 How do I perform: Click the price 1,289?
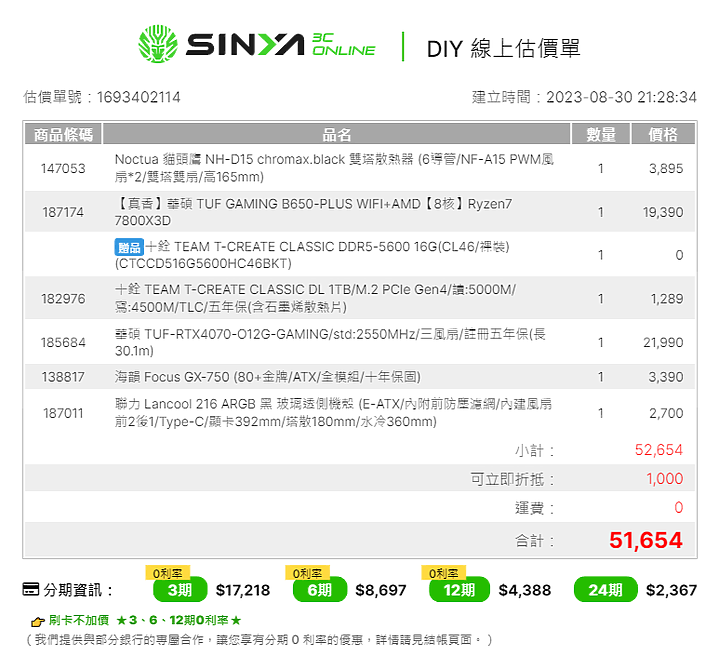pos(667,299)
